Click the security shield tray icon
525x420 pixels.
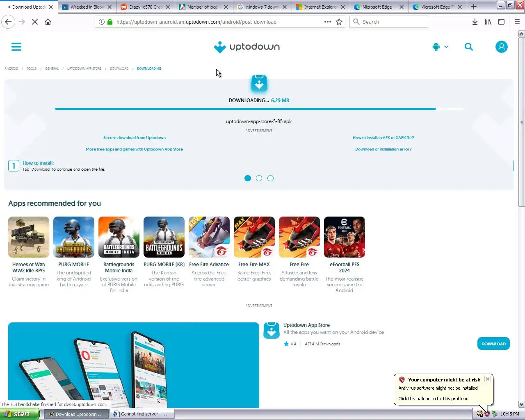[x=487, y=414]
